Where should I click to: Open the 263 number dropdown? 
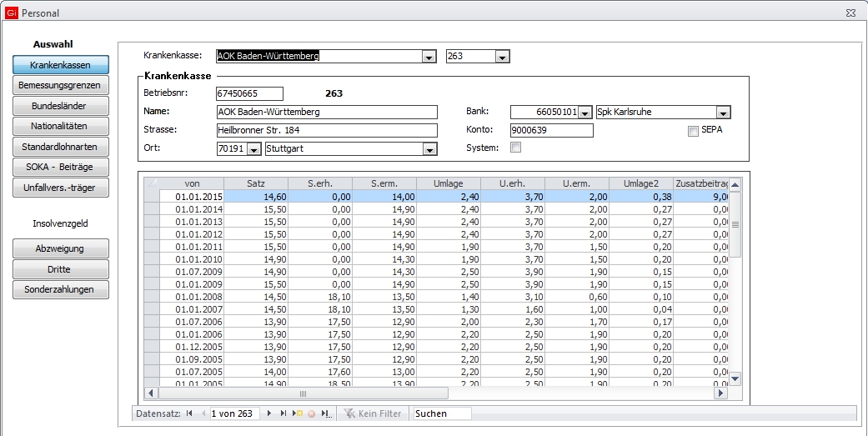point(502,57)
